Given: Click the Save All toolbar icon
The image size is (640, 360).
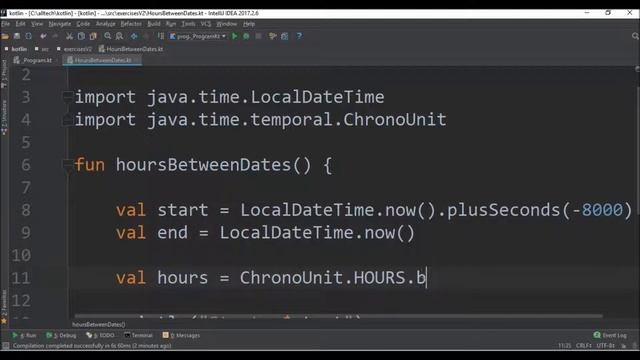Looking at the screenshot, I should click(17, 36).
